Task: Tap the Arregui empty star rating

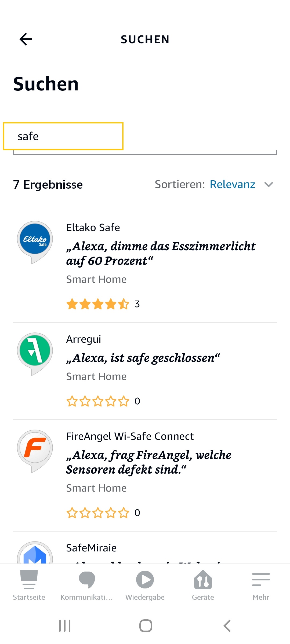Action: pos(98,401)
